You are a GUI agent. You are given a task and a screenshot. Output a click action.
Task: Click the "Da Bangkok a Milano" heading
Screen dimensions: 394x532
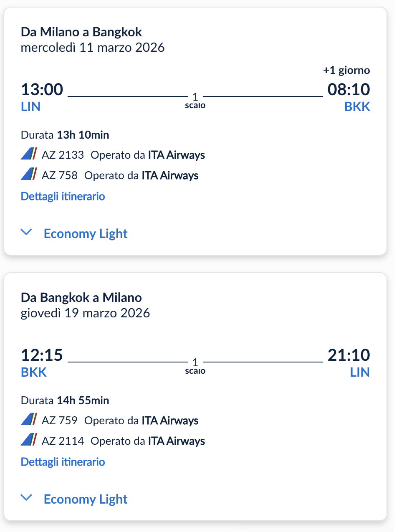(x=81, y=297)
